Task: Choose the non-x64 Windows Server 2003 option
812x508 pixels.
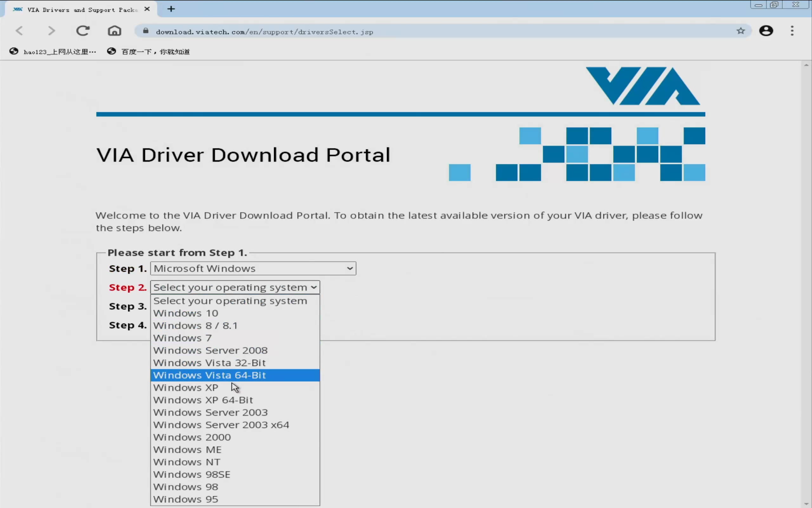Action: (x=235, y=412)
